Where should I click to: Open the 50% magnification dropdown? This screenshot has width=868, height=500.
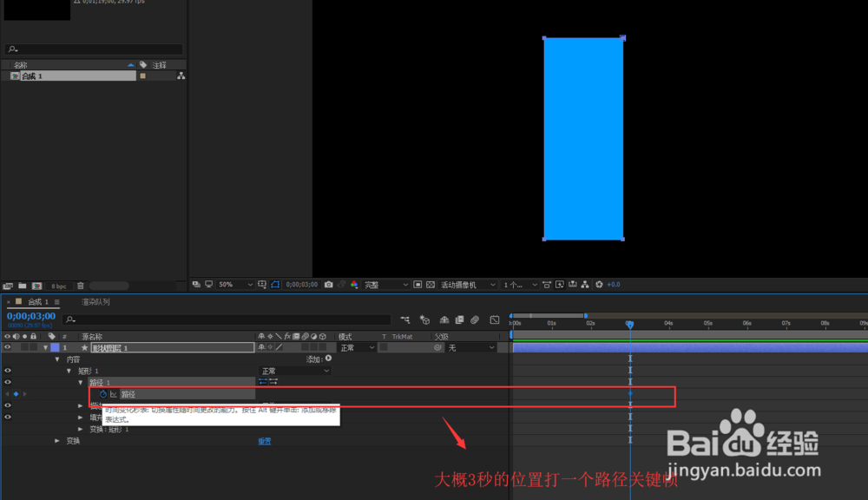click(235, 285)
